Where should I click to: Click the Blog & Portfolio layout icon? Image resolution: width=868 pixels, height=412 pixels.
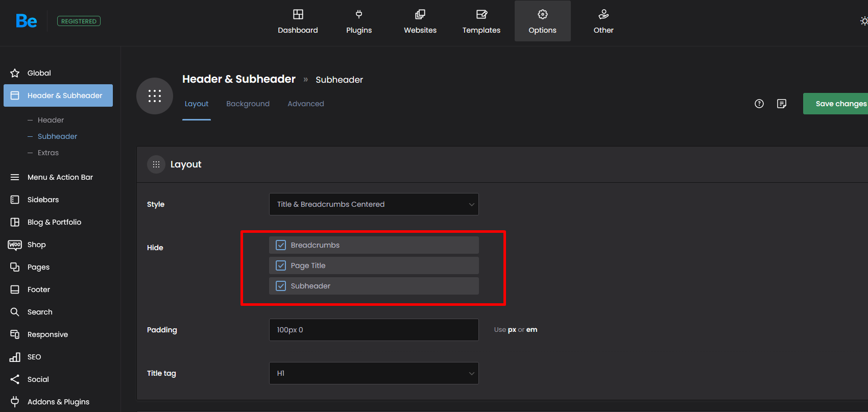tap(15, 222)
